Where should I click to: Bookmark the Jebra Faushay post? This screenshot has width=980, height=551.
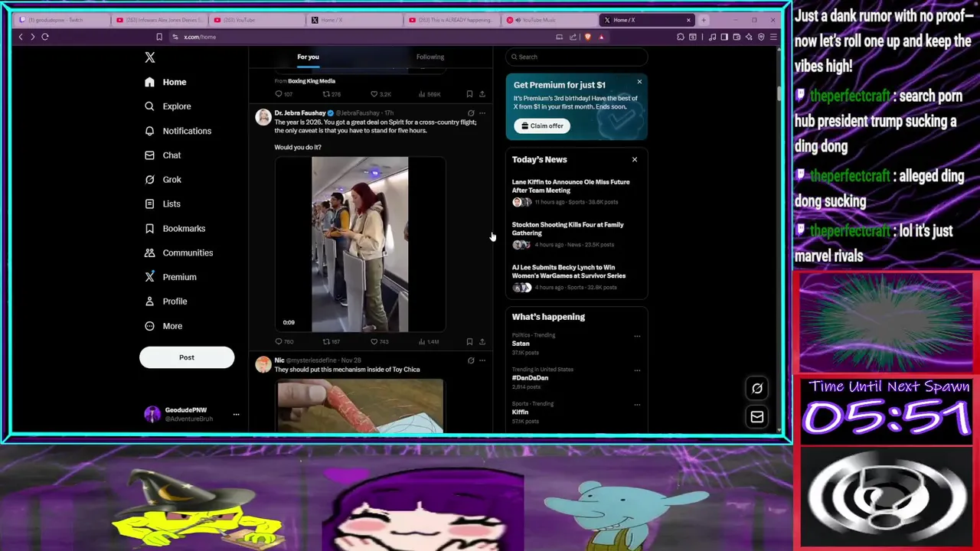(x=469, y=341)
